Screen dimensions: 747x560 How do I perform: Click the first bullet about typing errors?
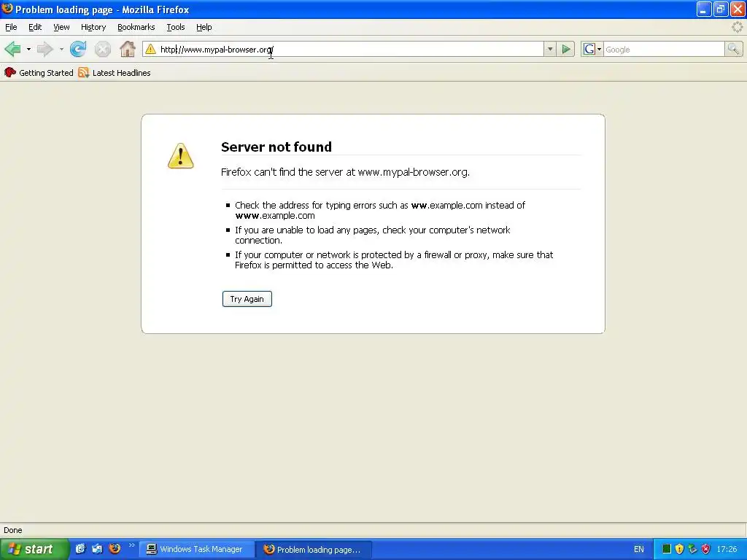[x=379, y=210]
